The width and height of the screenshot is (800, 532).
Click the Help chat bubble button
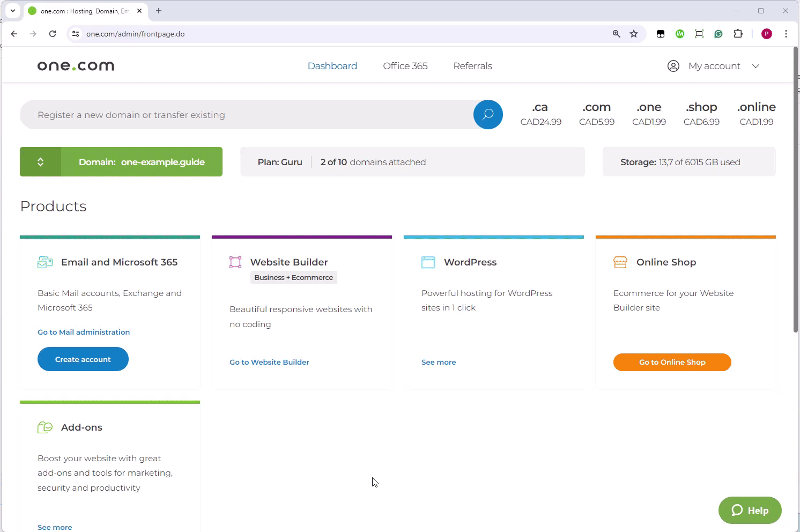point(750,510)
